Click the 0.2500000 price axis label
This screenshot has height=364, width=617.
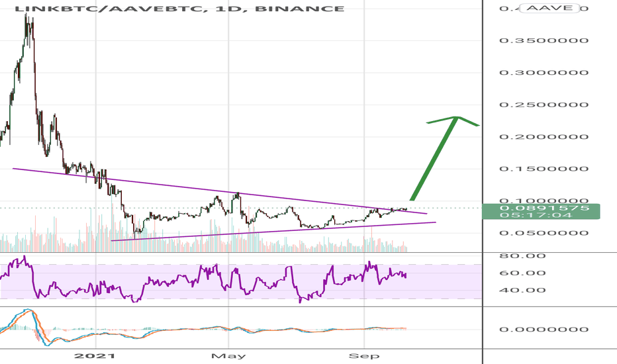click(x=544, y=105)
